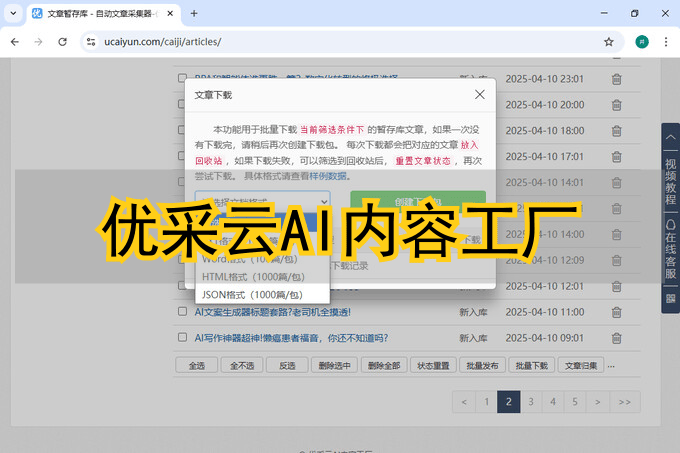Click the browser back arrow

click(15, 42)
